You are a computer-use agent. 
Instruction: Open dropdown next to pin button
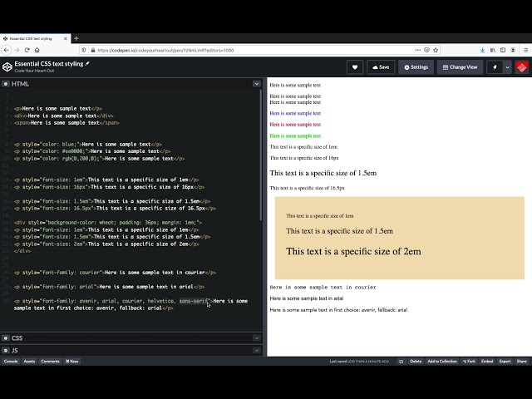tap(508, 67)
